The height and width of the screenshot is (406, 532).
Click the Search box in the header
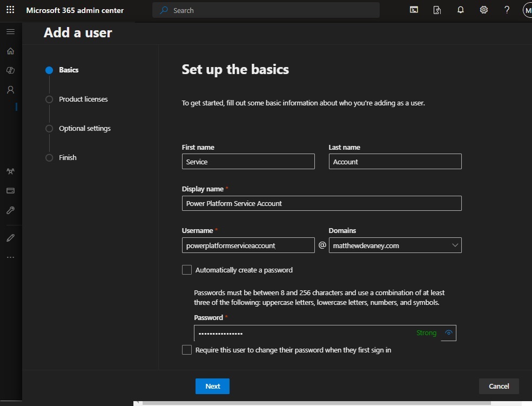pyautogui.click(x=266, y=10)
